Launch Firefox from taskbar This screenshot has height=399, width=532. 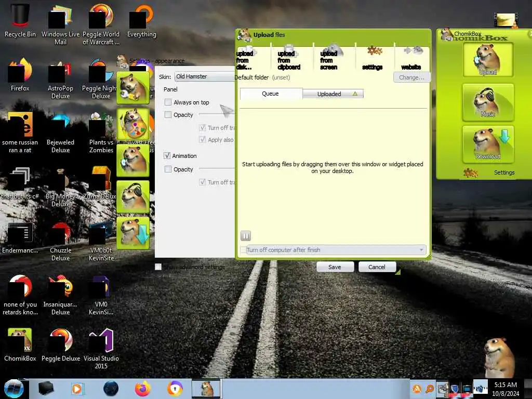(x=143, y=389)
